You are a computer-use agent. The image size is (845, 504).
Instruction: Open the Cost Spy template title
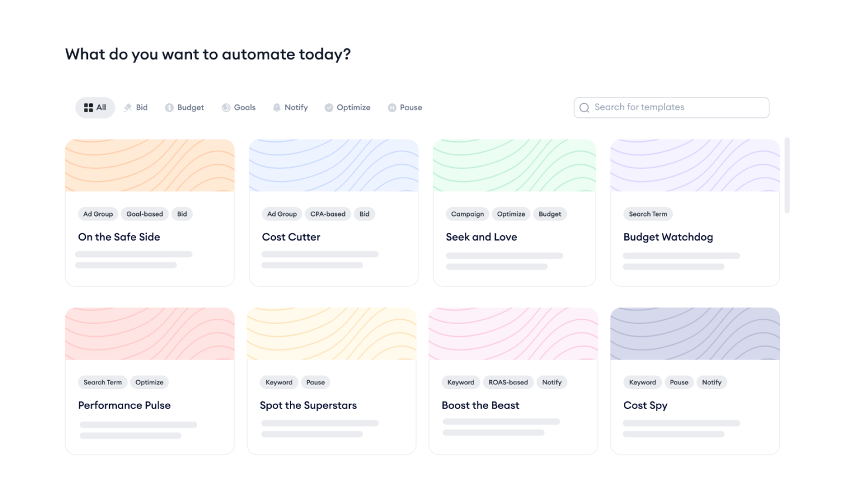(x=645, y=405)
